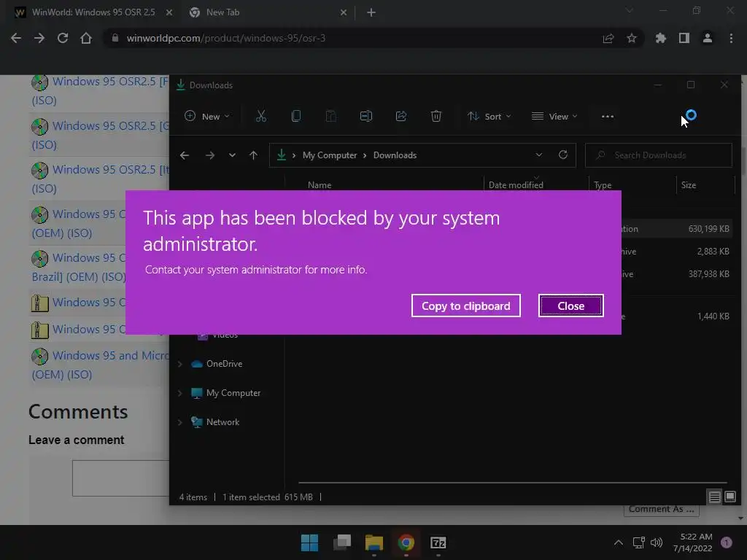Open Chrome three-dot menu
This screenshot has height=560, width=747.
pos(731,38)
